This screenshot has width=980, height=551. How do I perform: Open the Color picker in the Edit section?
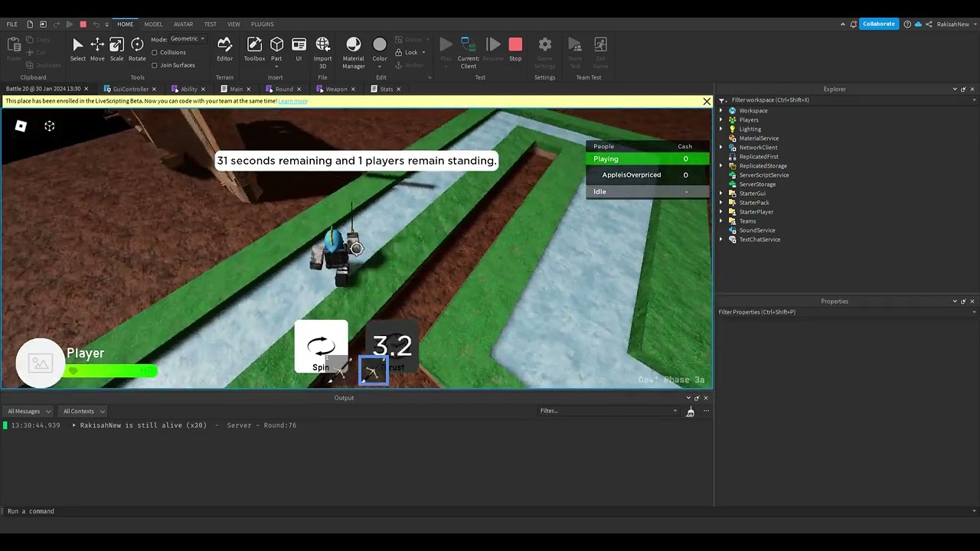(380, 47)
